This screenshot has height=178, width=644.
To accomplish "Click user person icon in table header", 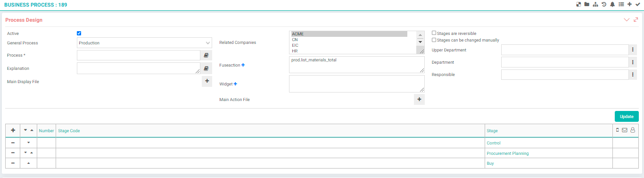I will coord(633,130).
